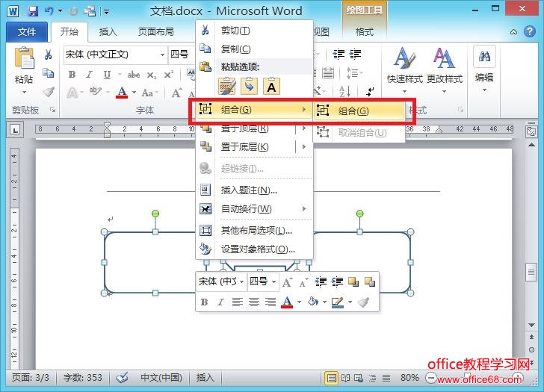Open the 文件 File tab
The width and height of the screenshot is (544, 392).
tap(27, 32)
